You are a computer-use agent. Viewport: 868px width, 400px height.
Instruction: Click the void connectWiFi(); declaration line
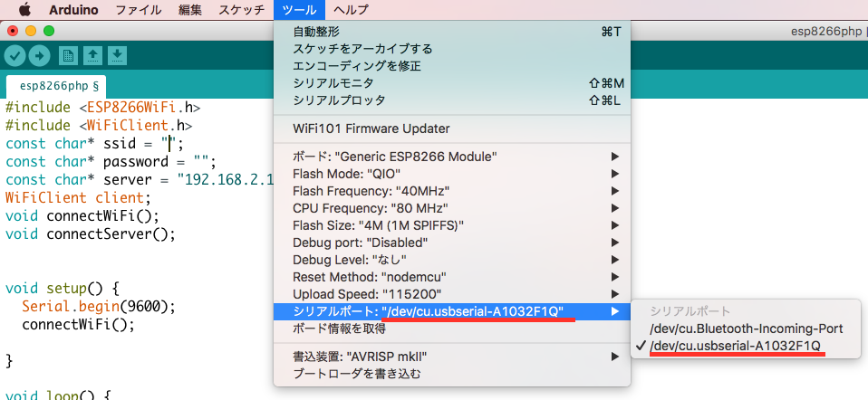pos(82,215)
